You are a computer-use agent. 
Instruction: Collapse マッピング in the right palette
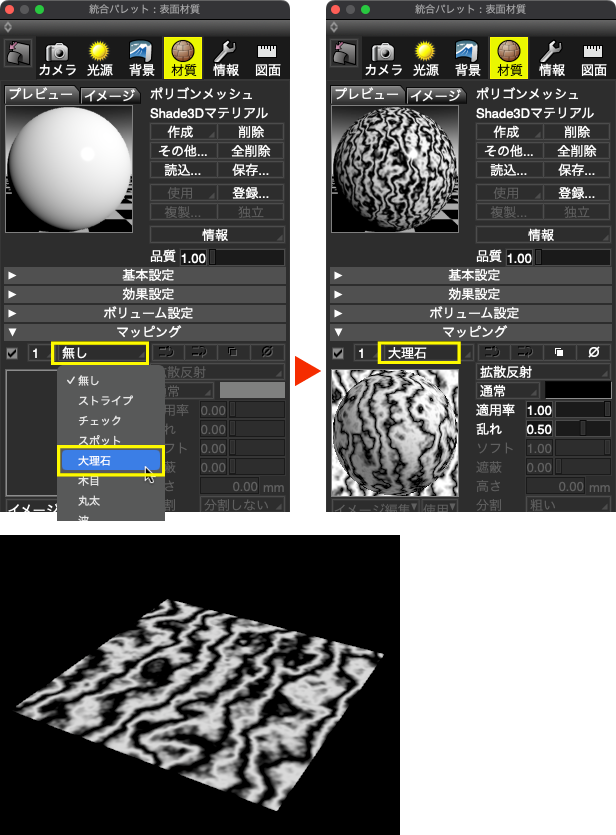(338, 332)
